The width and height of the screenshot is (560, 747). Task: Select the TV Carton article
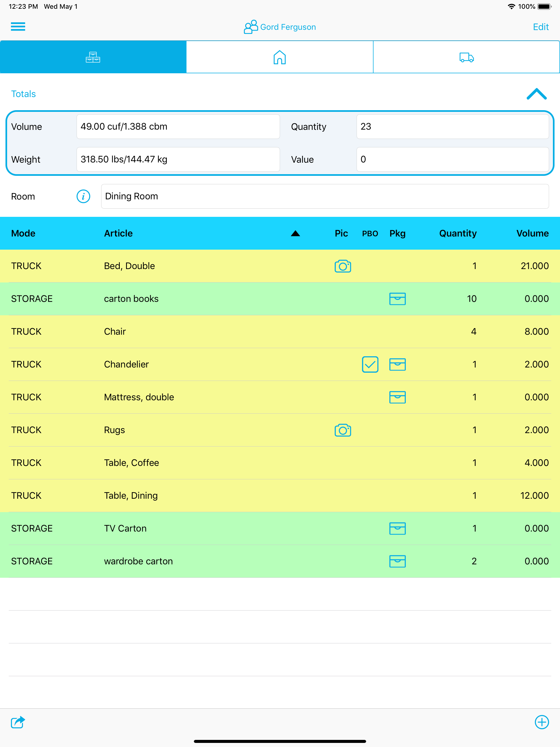point(125,528)
